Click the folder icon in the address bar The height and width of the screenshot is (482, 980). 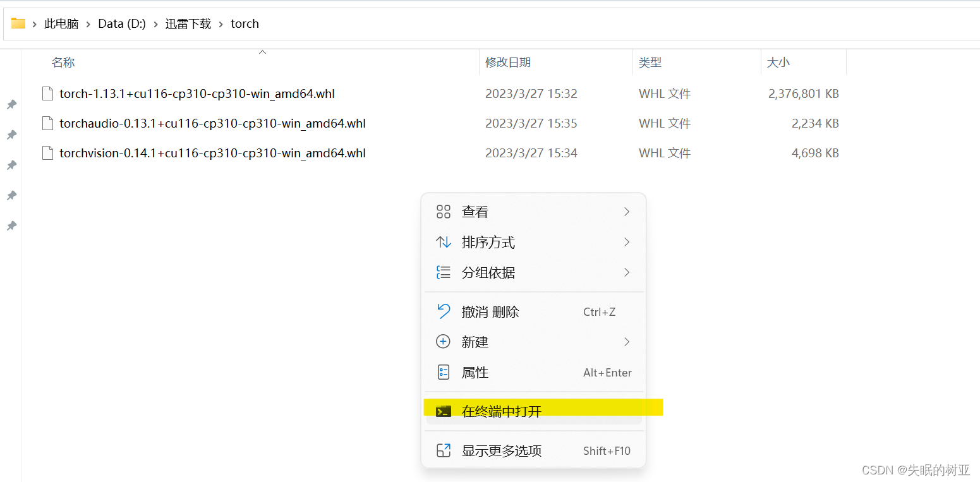[18, 24]
